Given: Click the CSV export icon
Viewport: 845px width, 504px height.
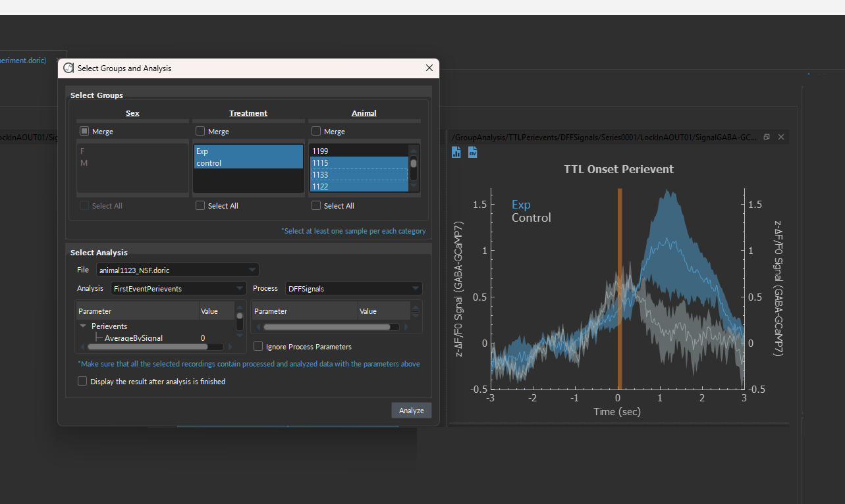Looking at the screenshot, I should pos(472,153).
